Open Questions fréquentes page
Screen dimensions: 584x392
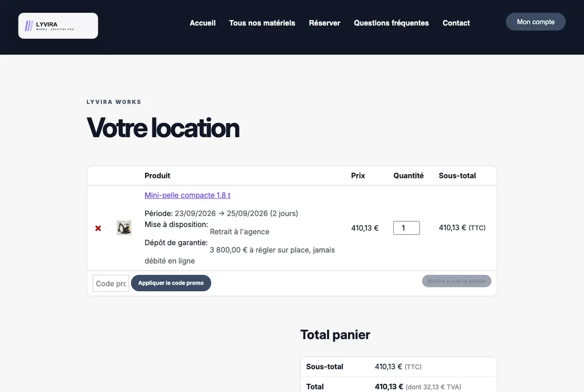[x=391, y=23]
